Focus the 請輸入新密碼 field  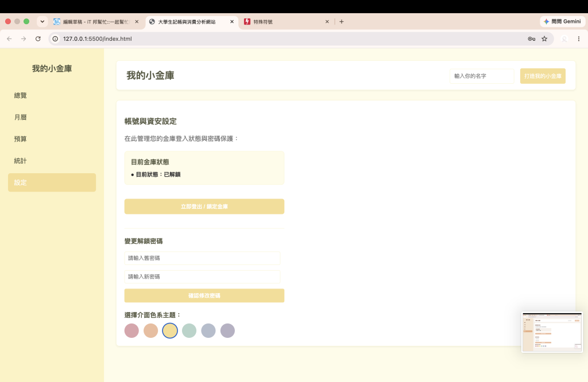(x=202, y=277)
